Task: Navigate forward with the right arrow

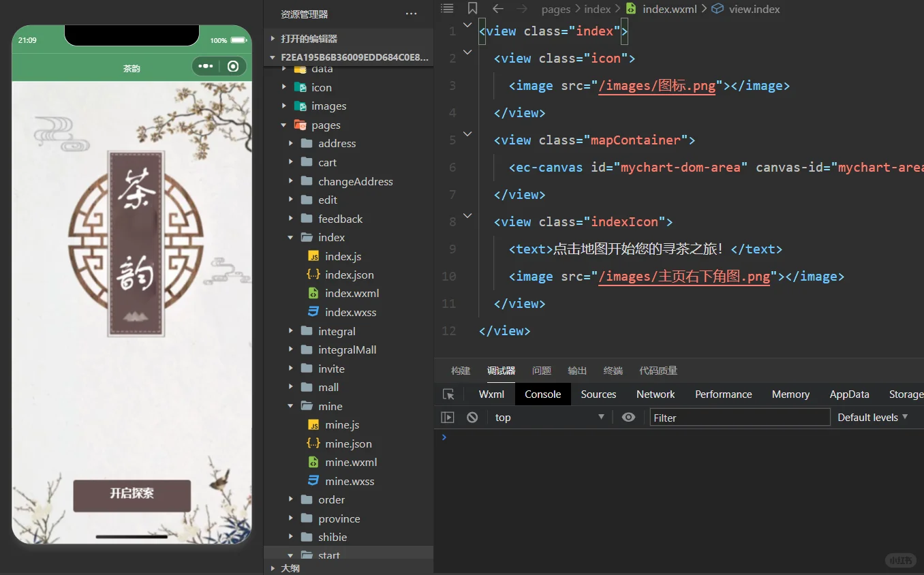Action: tap(522, 9)
